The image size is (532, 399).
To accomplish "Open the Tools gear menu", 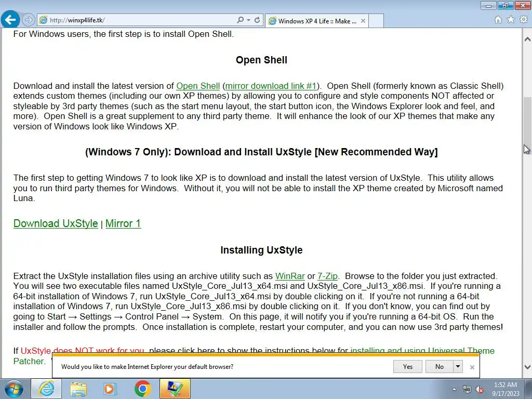I will click(x=524, y=20).
